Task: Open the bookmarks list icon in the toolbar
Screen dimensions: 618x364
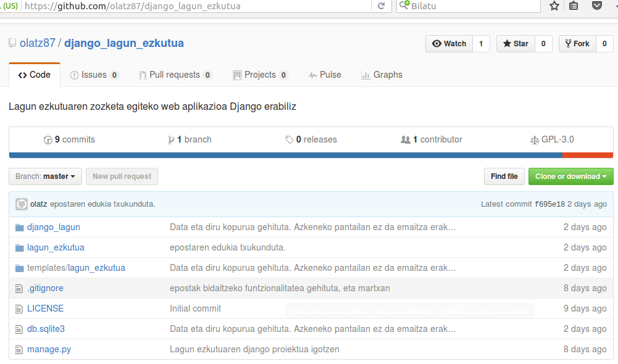Action: click(x=574, y=6)
